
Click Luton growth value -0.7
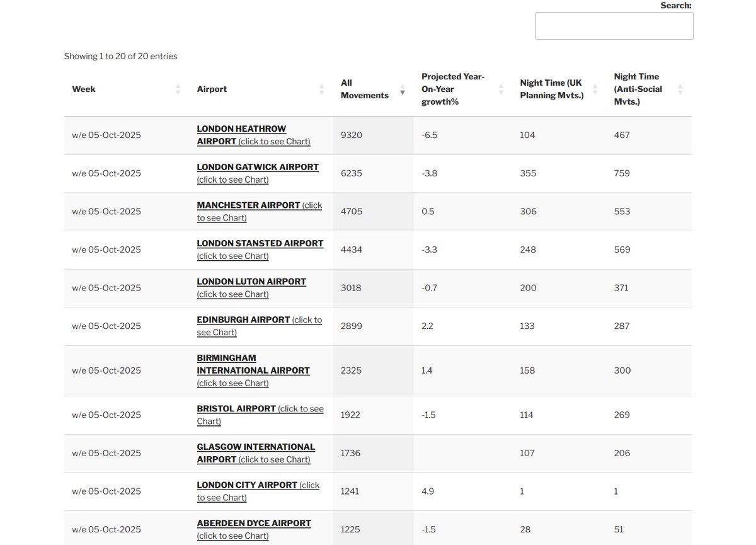pos(430,288)
